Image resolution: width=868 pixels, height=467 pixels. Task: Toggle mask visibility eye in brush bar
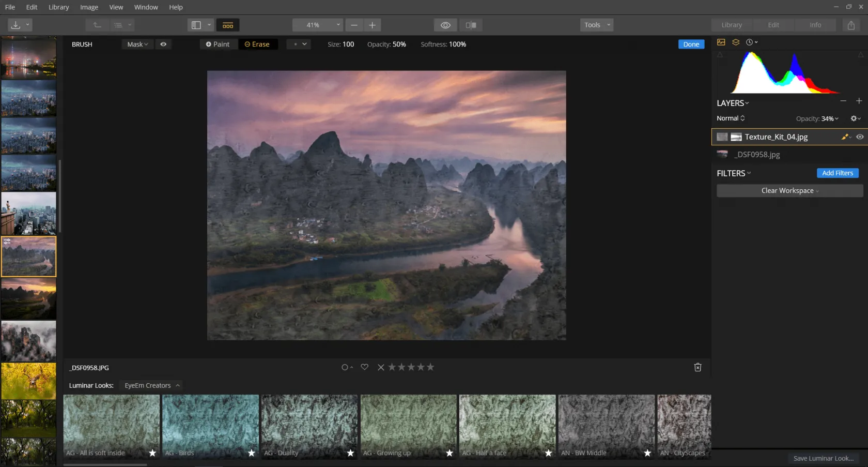(163, 44)
